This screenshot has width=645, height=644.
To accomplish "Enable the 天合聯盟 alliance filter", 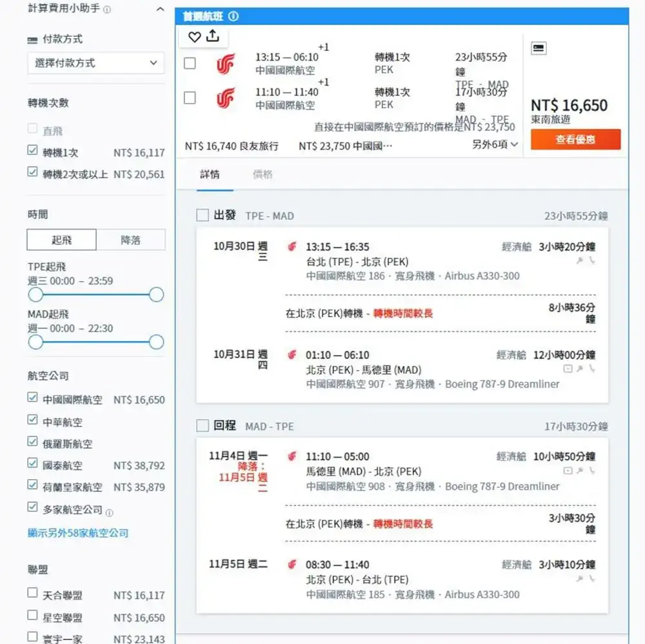I will [x=32, y=593].
